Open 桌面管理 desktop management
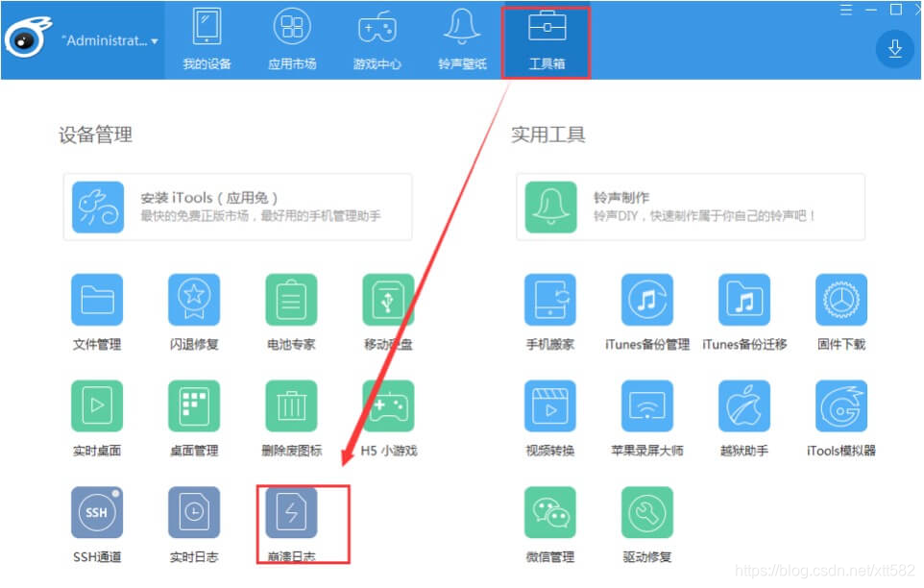The width and height of the screenshot is (924, 588). (x=194, y=406)
